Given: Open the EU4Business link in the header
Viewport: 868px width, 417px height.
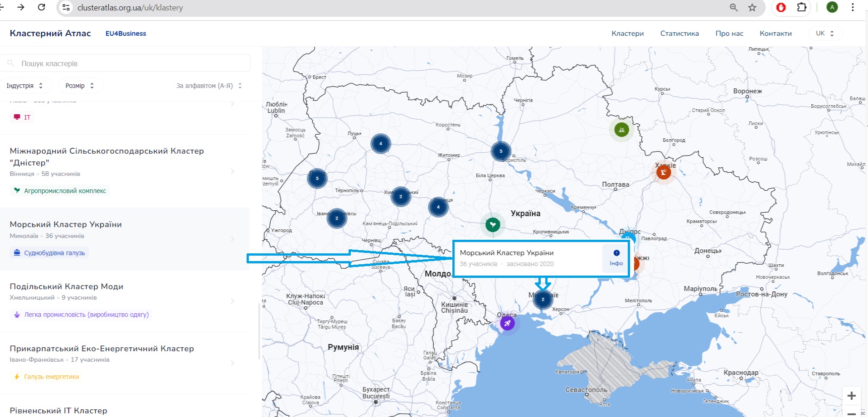Looking at the screenshot, I should tap(126, 33).
